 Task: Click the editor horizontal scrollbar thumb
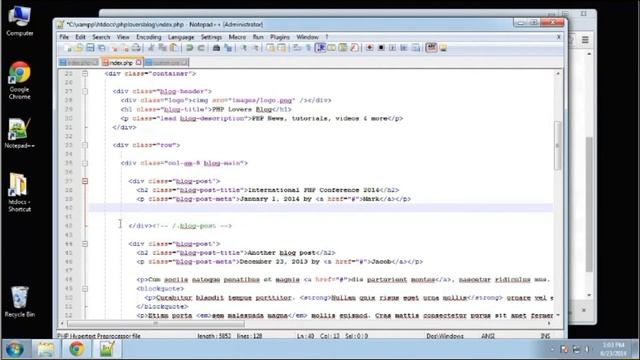(156, 324)
